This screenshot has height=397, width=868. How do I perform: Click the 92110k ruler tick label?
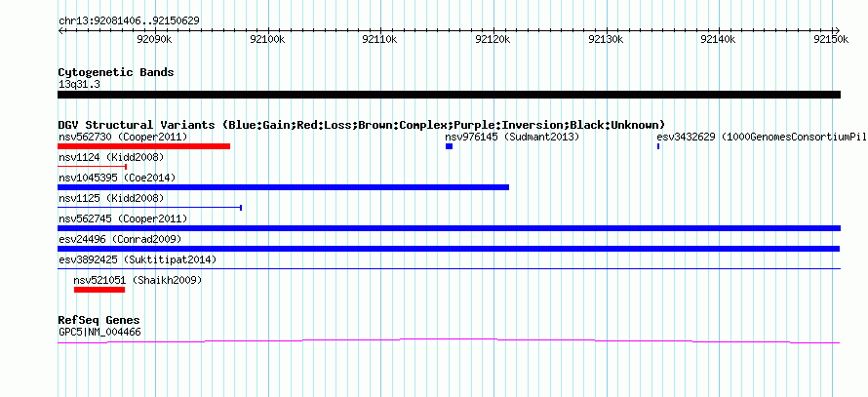tap(379, 39)
